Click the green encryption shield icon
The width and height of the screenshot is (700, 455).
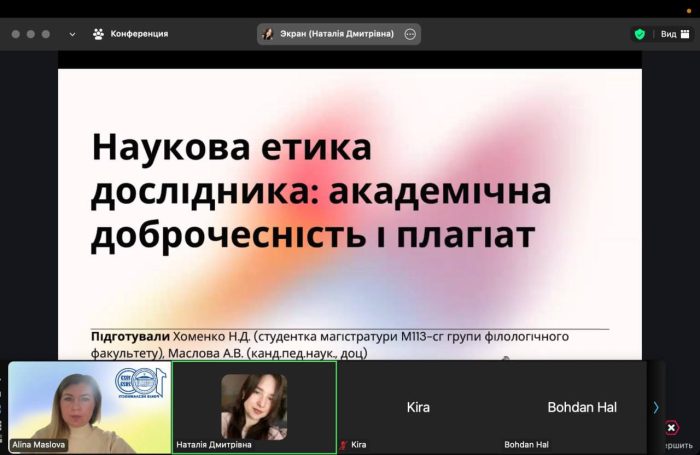point(639,34)
